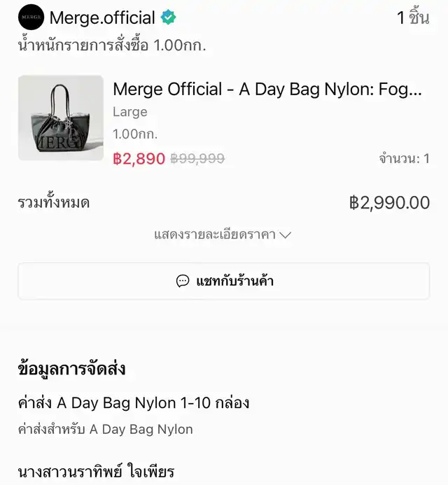The width and height of the screenshot is (448, 485).
Task: Tap the 1 ชิ้น item count
Action: click(x=413, y=18)
